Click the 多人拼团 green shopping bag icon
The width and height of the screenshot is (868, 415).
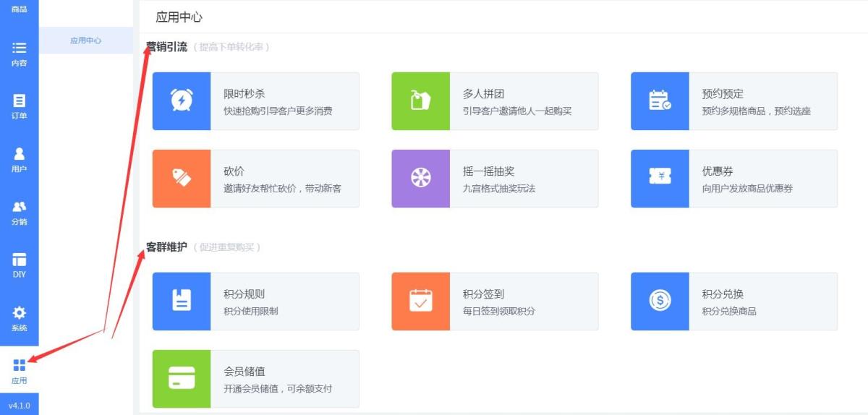[x=420, y=100]
